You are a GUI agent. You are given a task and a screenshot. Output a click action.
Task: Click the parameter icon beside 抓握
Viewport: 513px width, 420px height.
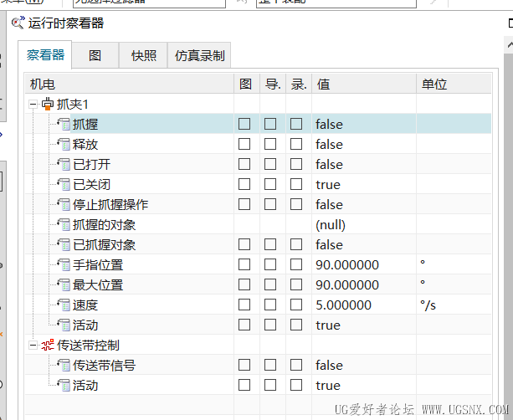64,125
